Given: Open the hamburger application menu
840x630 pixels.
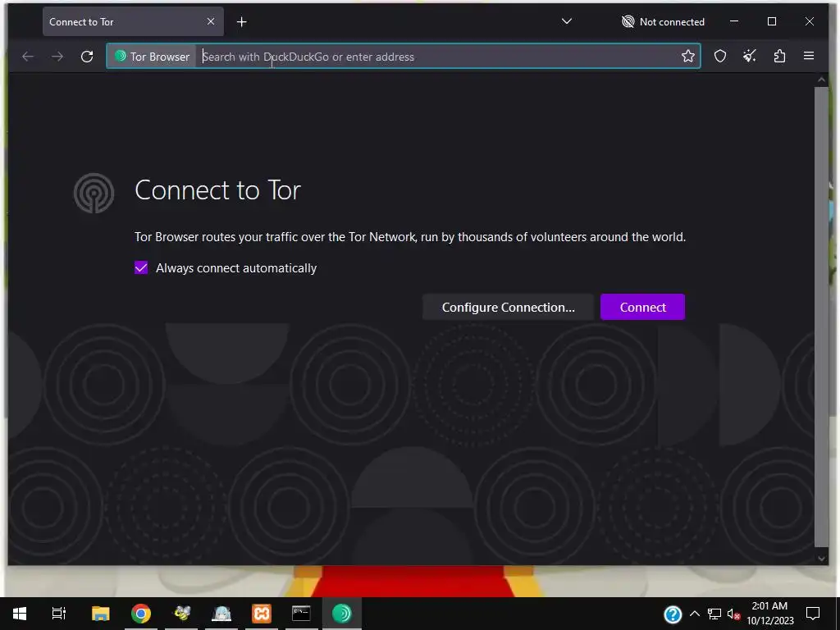Looking at the screenshot, I should pyautogui.click(x=809, y=57).
